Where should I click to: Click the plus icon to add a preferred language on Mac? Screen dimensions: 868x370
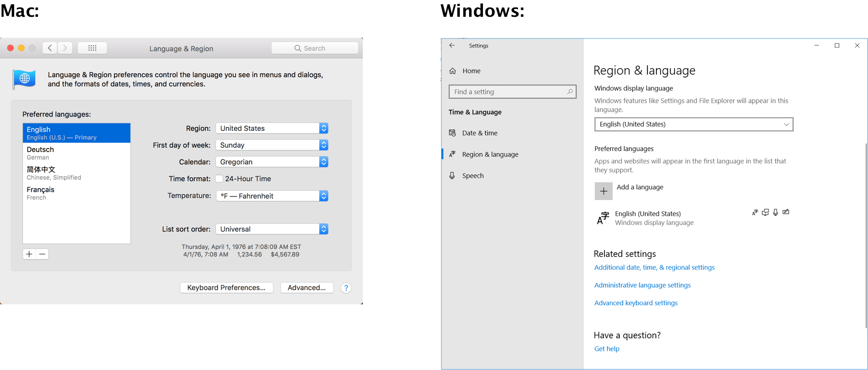(29, 254)
